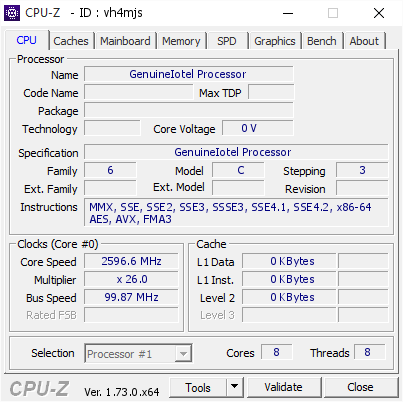
Task: Click the Core Speed value 2596.6 MHz
Action: [131, 261]
